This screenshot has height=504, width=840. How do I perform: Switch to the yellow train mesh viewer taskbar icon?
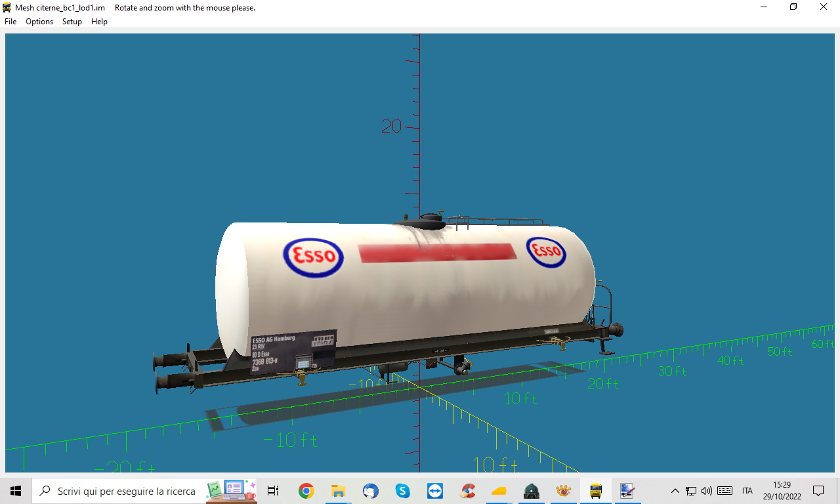coord(596,491)
